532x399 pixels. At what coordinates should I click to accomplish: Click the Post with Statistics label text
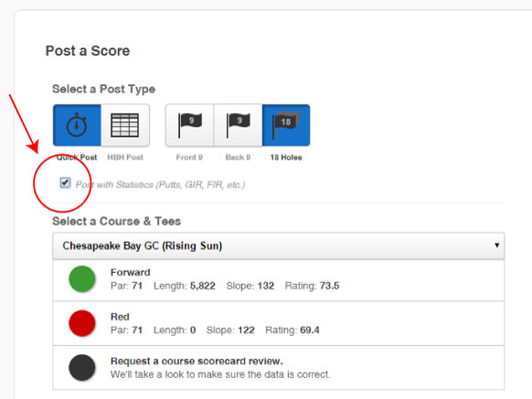160,184
